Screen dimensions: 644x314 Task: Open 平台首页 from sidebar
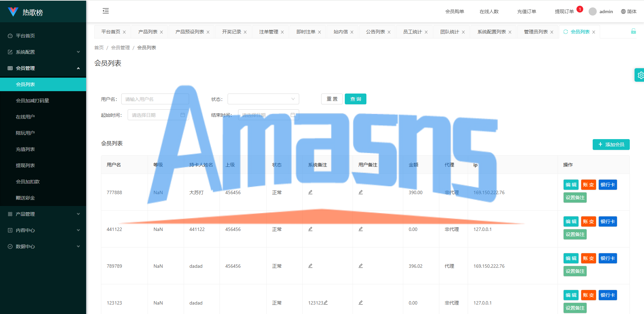(43, 36)
